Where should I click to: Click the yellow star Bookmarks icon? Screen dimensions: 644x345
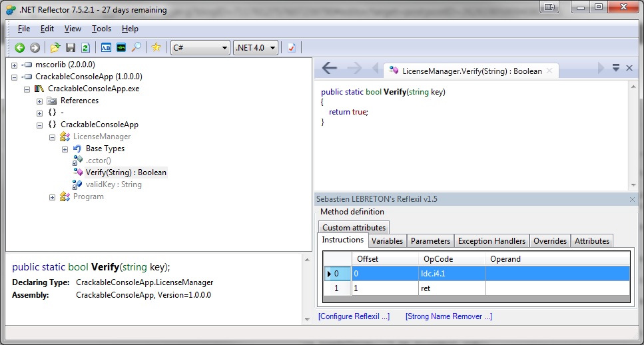(156, 48)
